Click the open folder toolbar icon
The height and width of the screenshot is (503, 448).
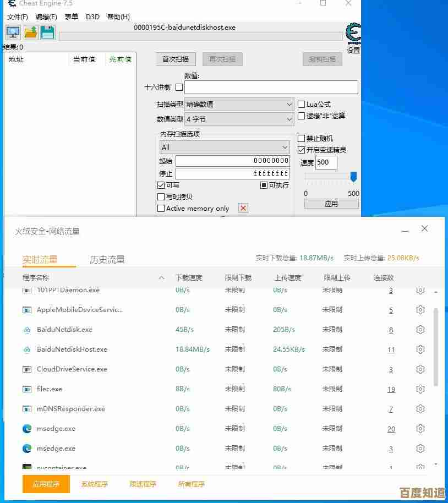coord(31,32)
